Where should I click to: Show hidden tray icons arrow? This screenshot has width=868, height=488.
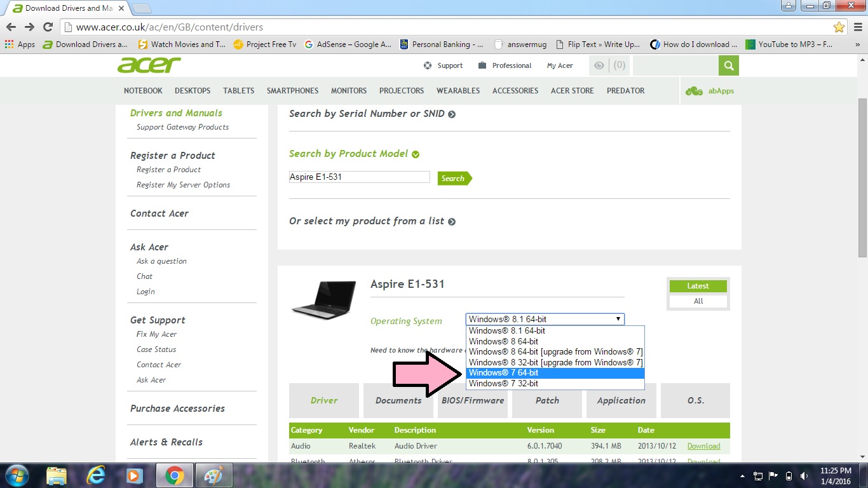(x=742, y=476)
